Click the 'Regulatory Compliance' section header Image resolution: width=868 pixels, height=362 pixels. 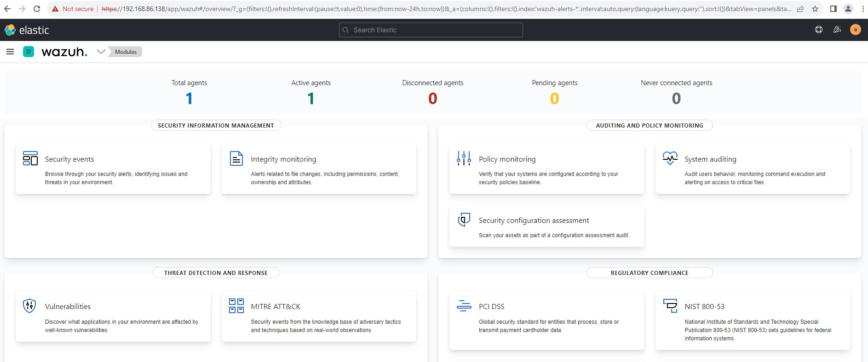pos(650,273)
